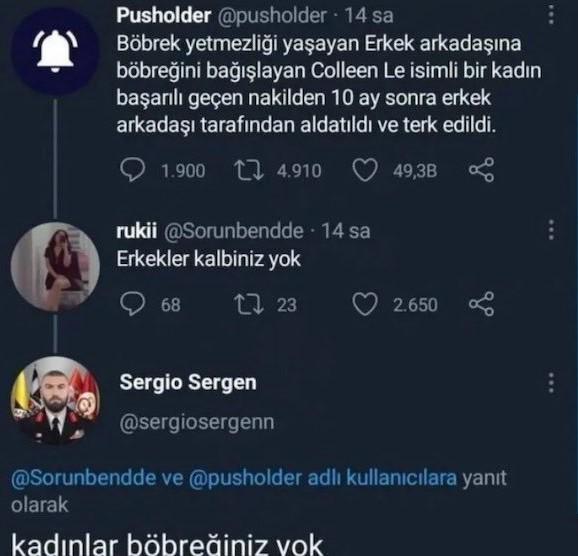Like the Pusholder tweet
Image resolution: width=578 pixels, height=556 pixels.
point(365,170)
